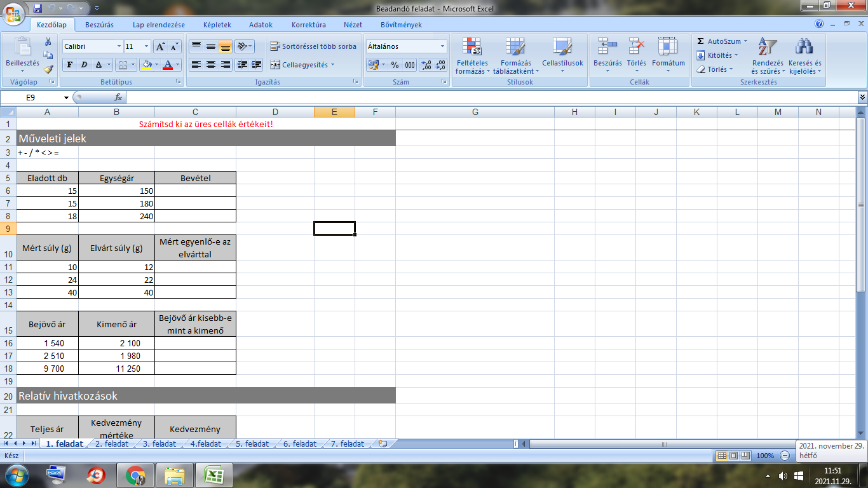The height and width of the screenshot is (488, 868).
Task: Toggle bold formatting (F button)
Action: pyautogui.click(x=69, y=65)
